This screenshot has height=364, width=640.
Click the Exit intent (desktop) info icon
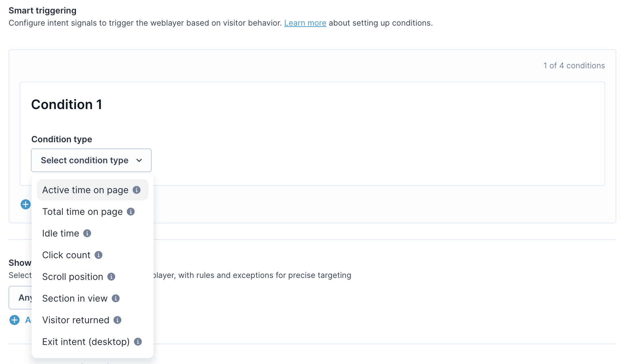point(138,342)
